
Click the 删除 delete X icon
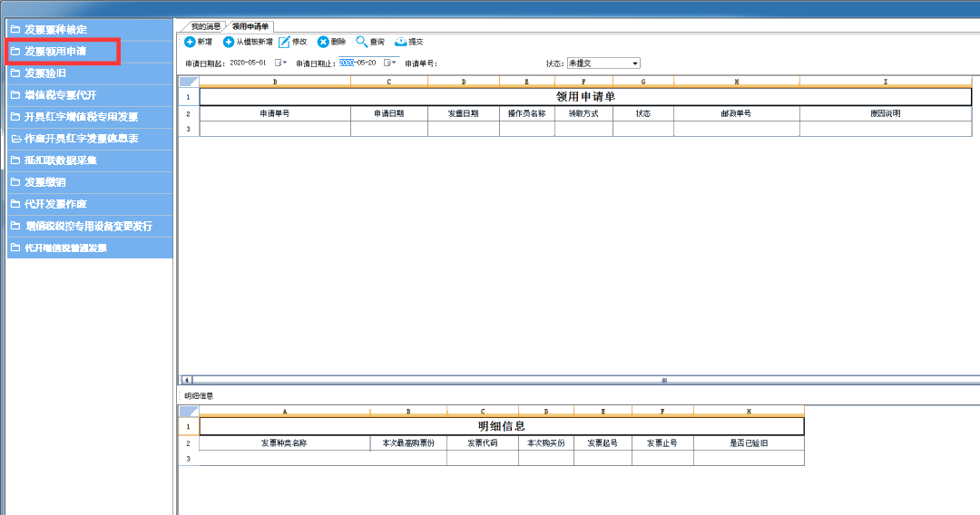point(323,42)
